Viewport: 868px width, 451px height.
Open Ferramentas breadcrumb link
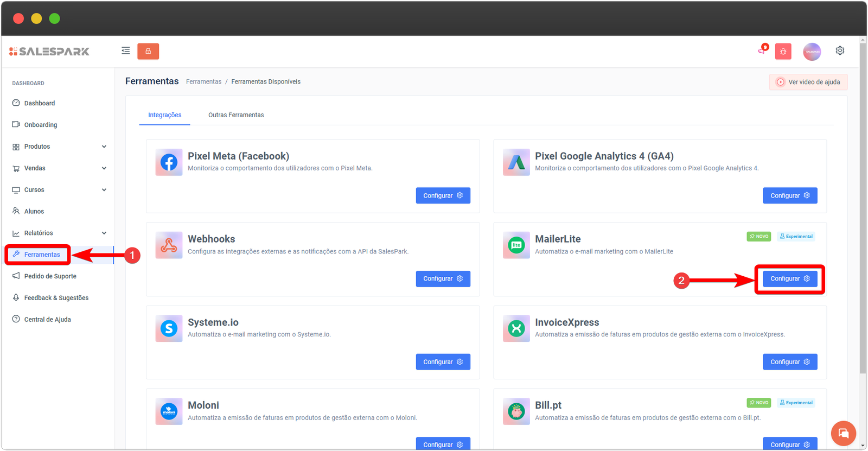203,82
